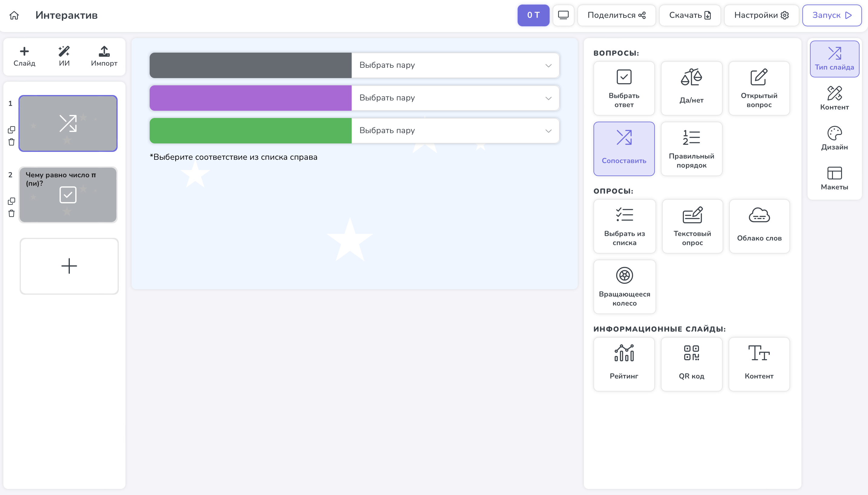The height and width of the screenshot is (495, 868).
Task: Toggle the screen preview monitor icon
Action: point(563,15)
